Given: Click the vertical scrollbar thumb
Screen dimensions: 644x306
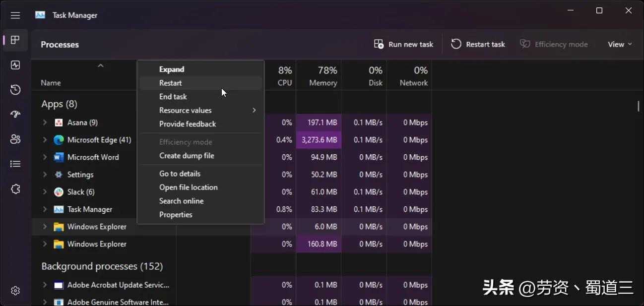Looking at the screenshot, I should pos(638,106).
